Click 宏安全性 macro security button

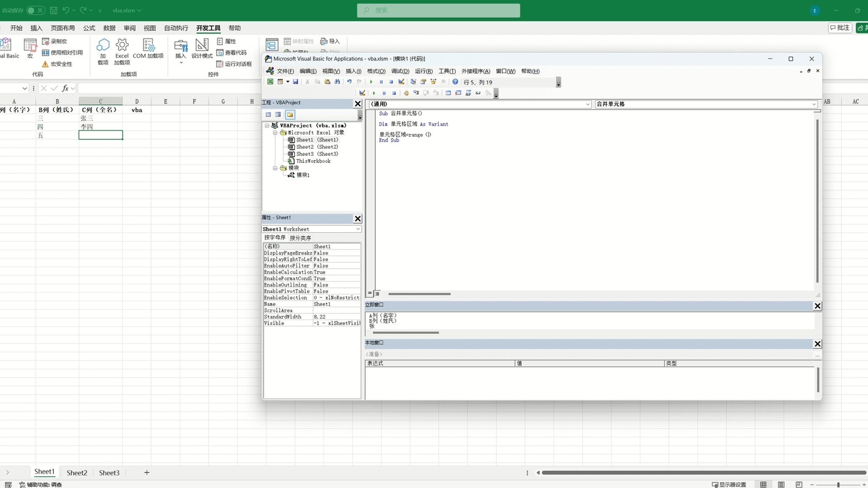57,64
